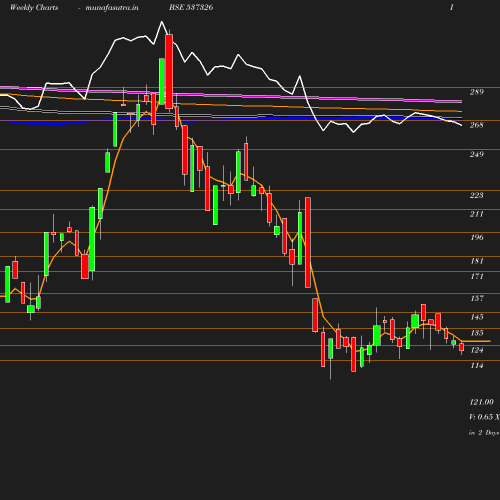The height and width of the screenshot is (500, 500).
Task: Click the last red candlestick on the right
Action: coord(462,347)
